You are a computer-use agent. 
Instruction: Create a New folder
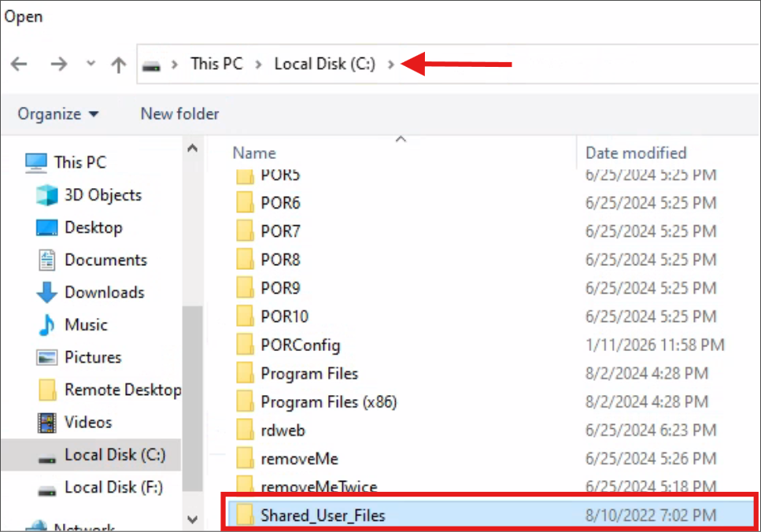(x=179, y=114)
